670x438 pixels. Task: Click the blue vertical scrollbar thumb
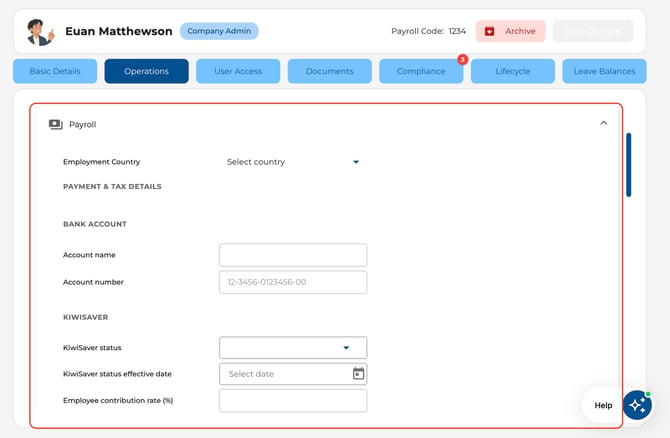[x=629, y=165]
